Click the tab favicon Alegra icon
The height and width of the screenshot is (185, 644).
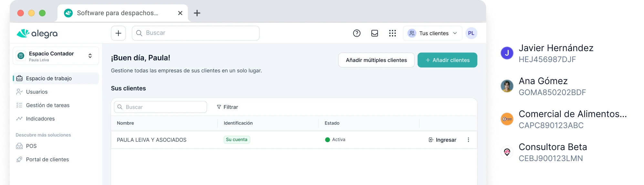tap(68, 13)
